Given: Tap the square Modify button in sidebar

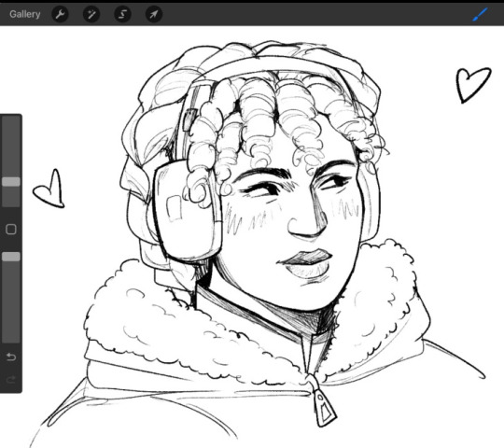Looking at the screenshot, I should click(x=11, y=230).
